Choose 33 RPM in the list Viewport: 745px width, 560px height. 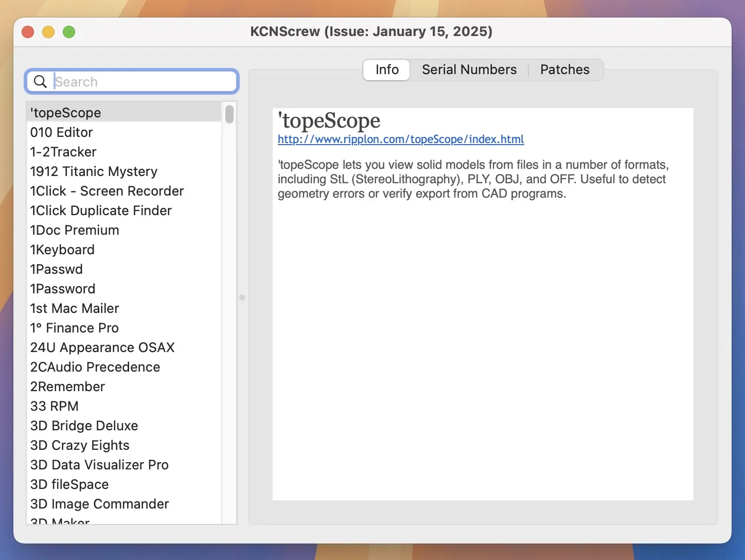124,406
